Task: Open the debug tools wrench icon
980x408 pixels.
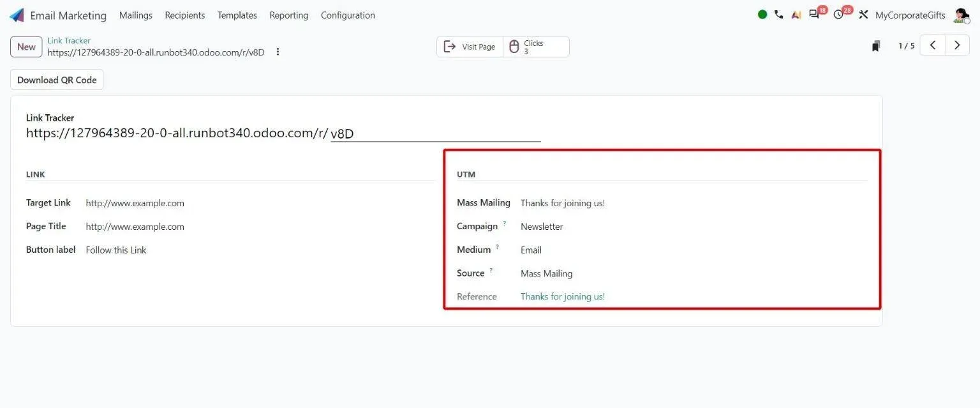Action: pos(863,15)
